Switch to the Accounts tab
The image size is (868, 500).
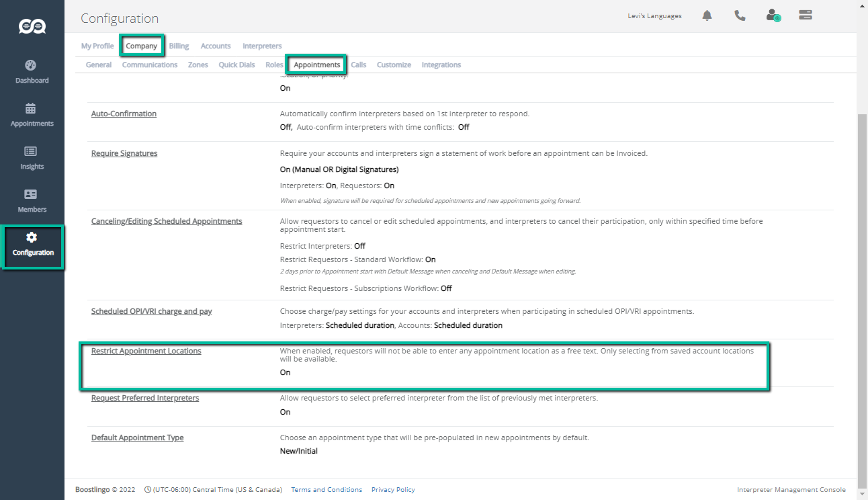pos(216,46)
